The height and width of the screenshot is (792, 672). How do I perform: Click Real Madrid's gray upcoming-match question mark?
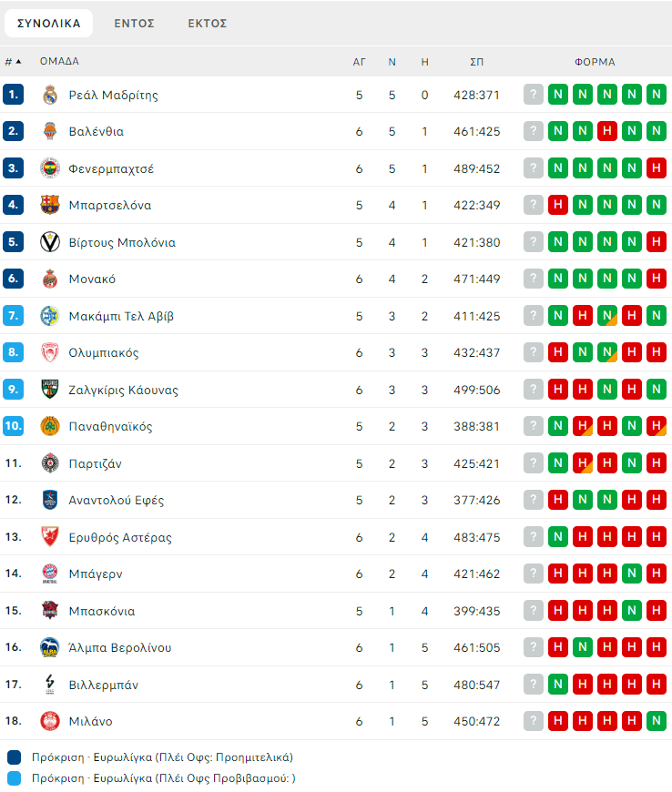point(534,95)
